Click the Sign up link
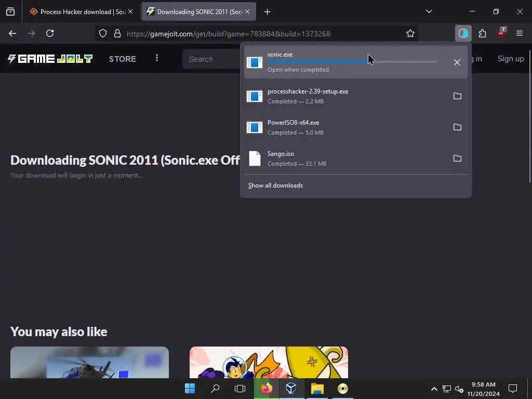Screen dimensions: 532x399 (x=510, y=59)
